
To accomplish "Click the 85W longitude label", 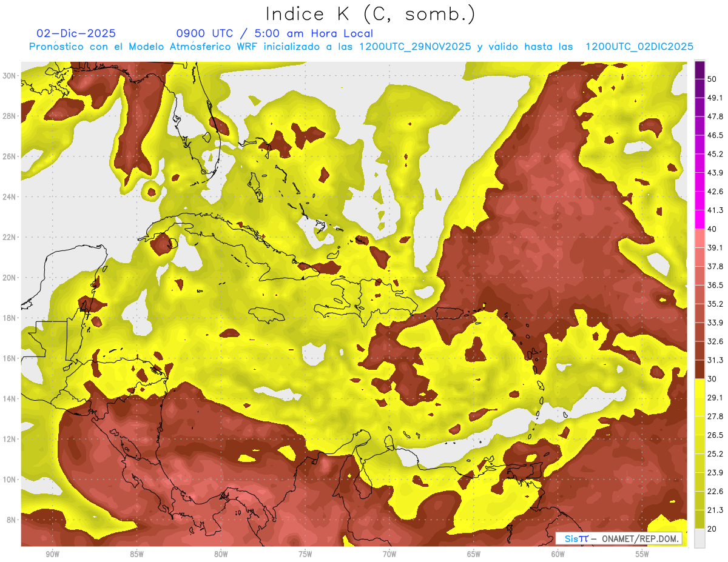I will coord(136,554).
